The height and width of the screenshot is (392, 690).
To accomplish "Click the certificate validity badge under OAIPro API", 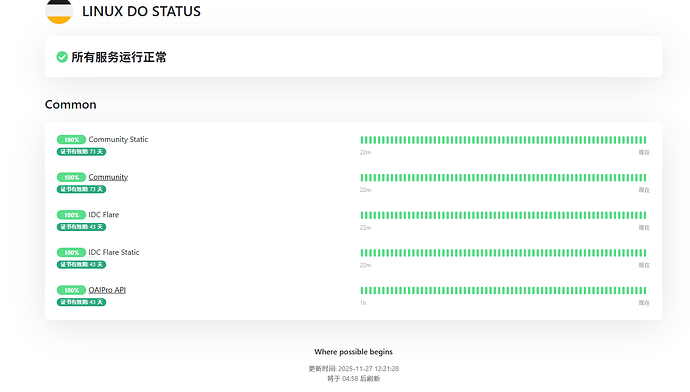I will [81, 302].
